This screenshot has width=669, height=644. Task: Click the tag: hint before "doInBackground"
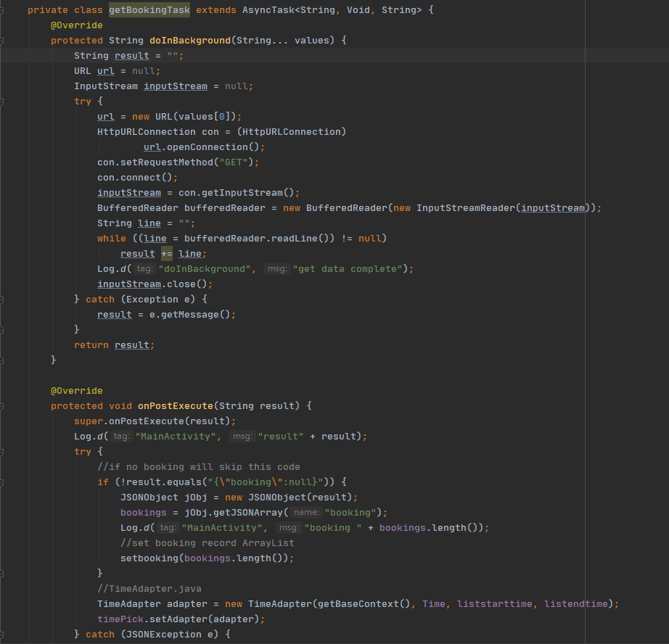click(144, 268)
